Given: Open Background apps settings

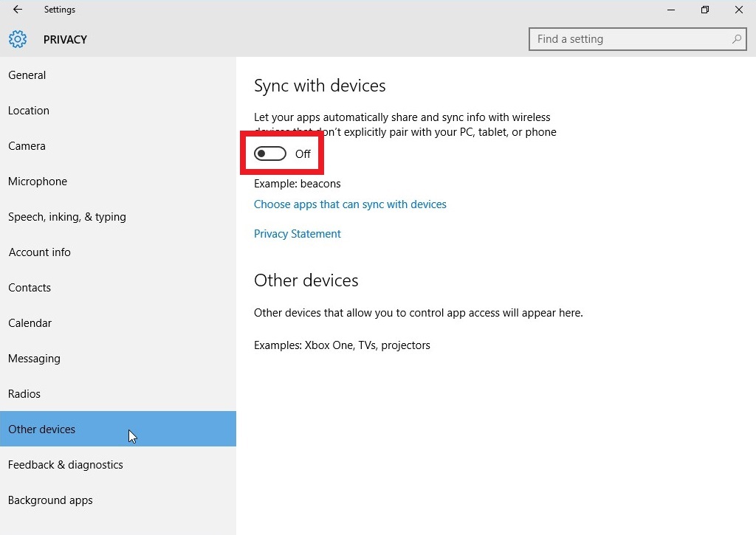Looking at the screenshot, I should (50, 500).
